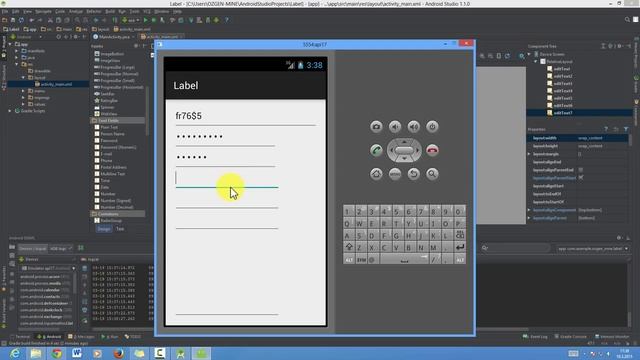640x360 pixels.
Task: Click the emulator search button
Action: tap(432, 174)
